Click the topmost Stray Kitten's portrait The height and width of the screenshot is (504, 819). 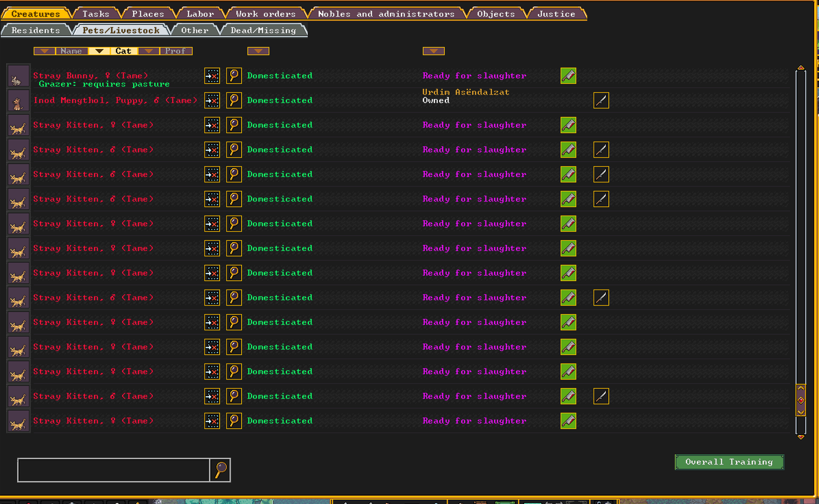click(18, 125)
